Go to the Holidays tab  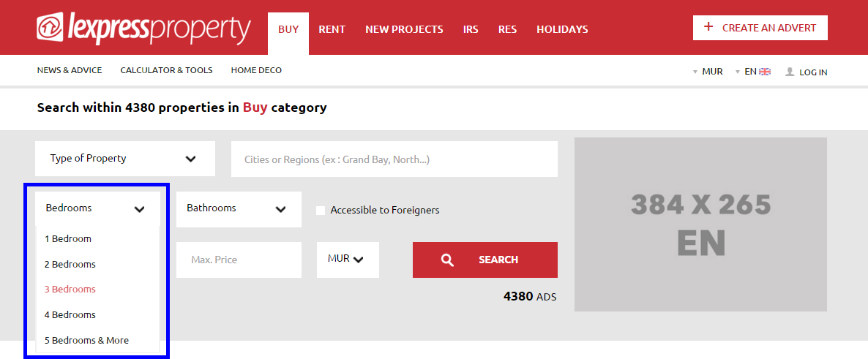[562, 29]
